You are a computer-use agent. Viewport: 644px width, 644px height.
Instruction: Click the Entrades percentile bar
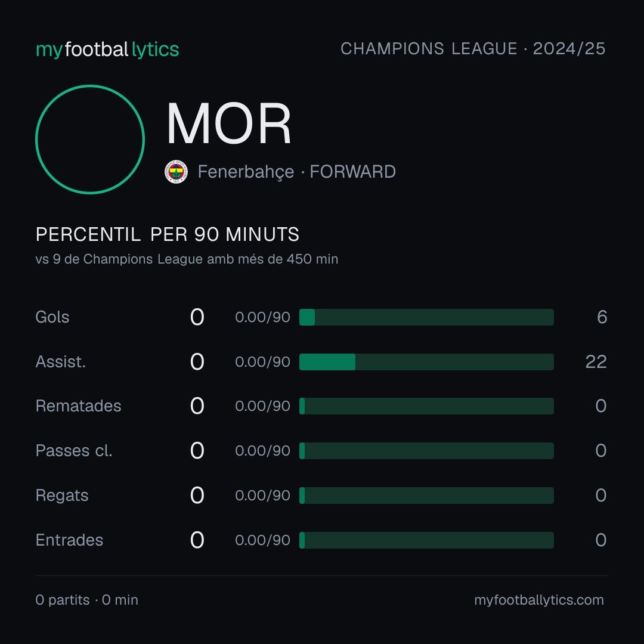tap(426, 540)
